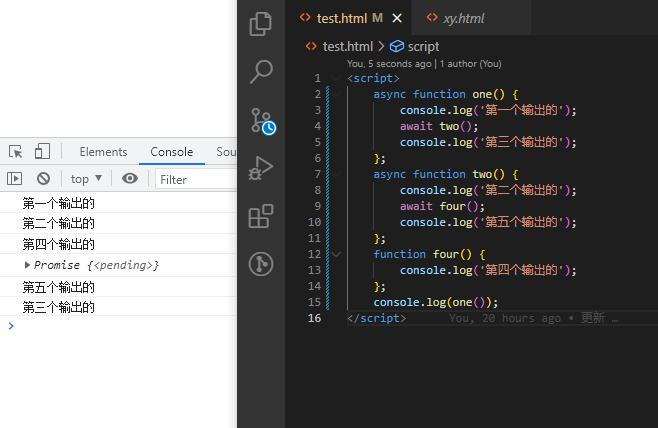Open the Explorer view in activity bar
This screenshot has width=658, height=428.
click(x=261, y=24)
